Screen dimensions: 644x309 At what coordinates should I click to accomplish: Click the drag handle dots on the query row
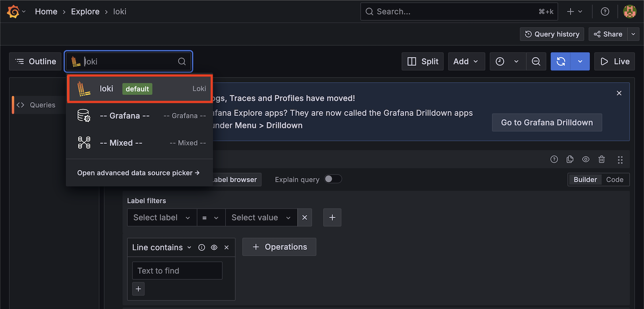tap(620, 160)
